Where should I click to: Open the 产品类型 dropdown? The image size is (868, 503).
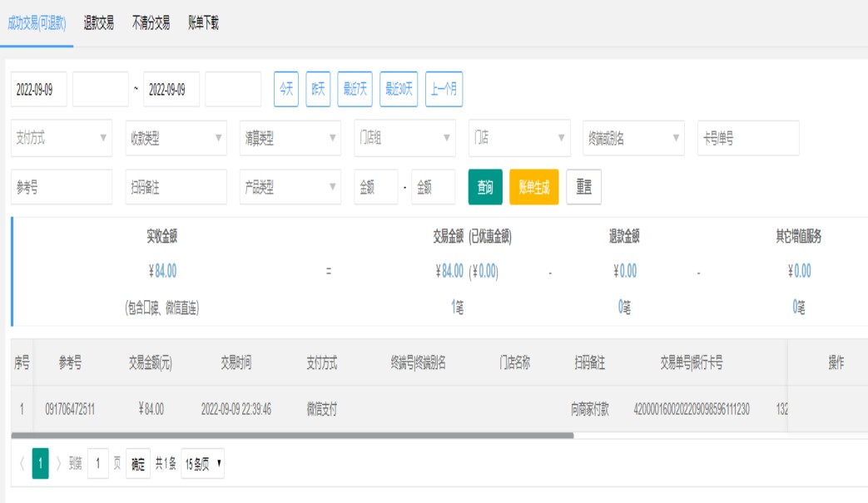click(290, 188)
